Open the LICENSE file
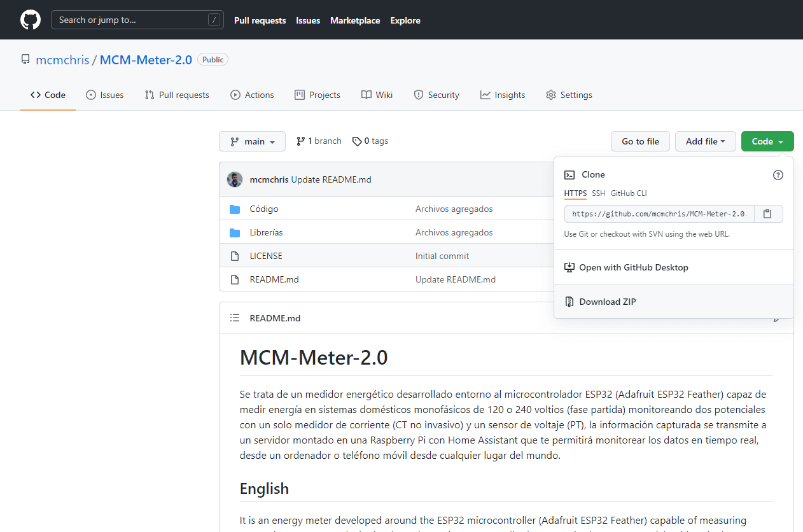This screenshot has width=803, height=532. [x=265, y=256]
